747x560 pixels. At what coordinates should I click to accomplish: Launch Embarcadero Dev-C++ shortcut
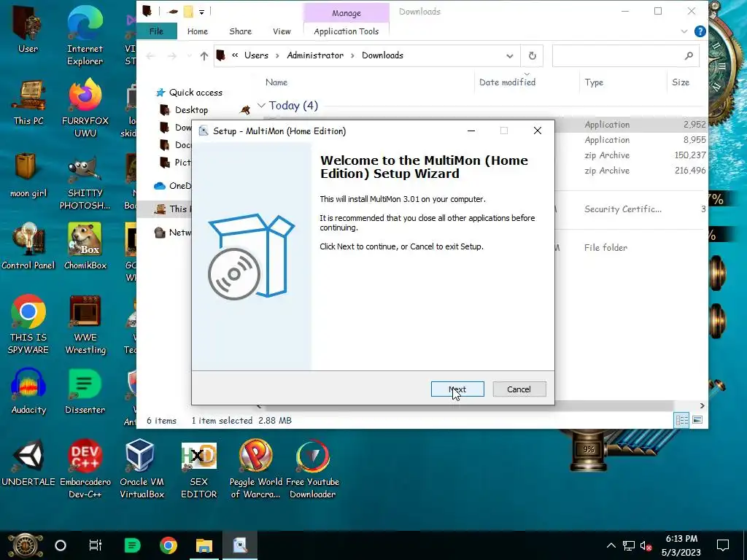(x=85, y=469)
